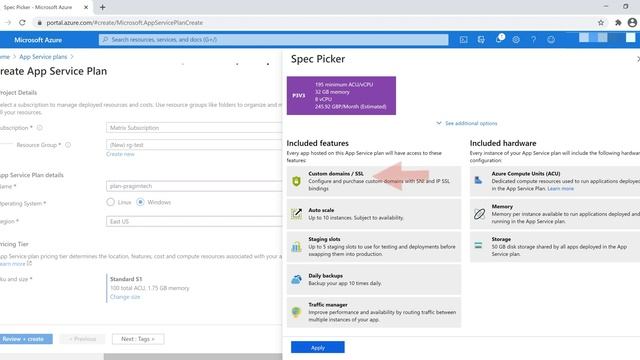Screen dimensions: 640x360
Task: Click the Previous button
Action: [x=82, y=339]
